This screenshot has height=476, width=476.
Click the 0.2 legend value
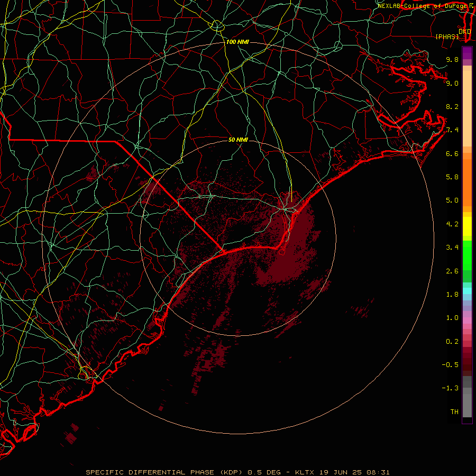pyautogui.click(x=452, y=342)
